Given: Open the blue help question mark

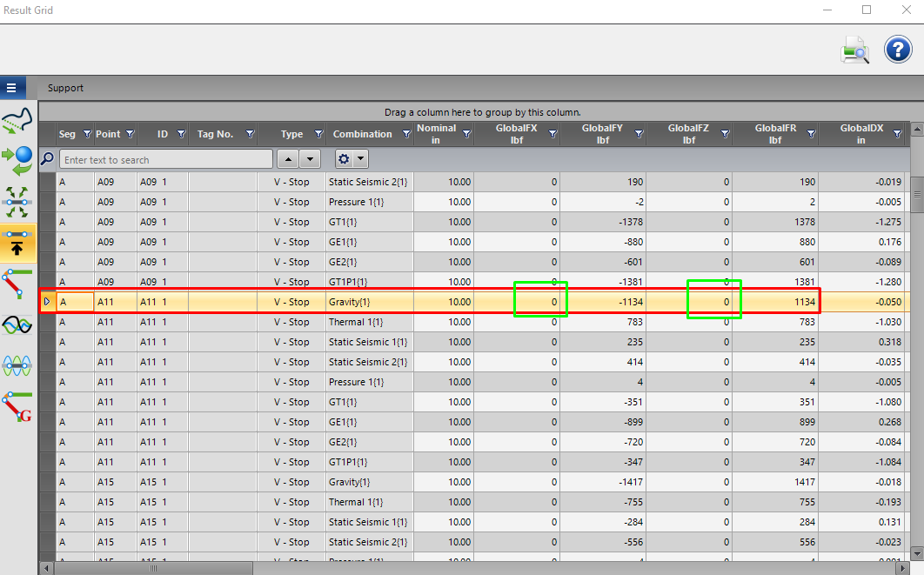Looking at the screenshot, I should point(898,50).
